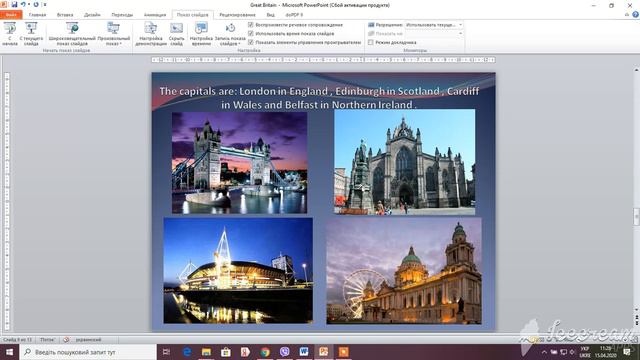Open Microsoft Edge from taskbar

[x=187, y=352]
